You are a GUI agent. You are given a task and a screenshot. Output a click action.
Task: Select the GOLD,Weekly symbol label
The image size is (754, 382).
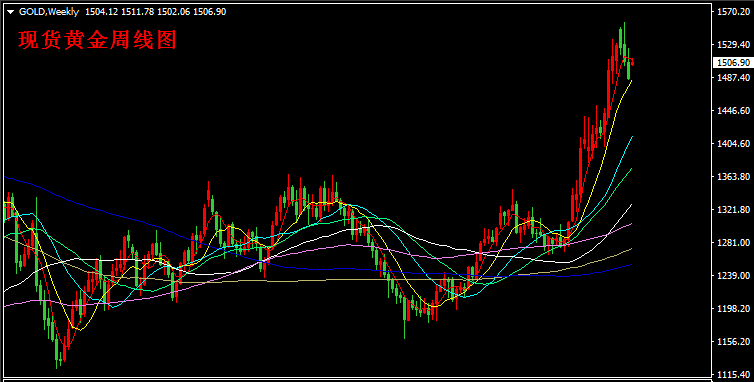49,12
